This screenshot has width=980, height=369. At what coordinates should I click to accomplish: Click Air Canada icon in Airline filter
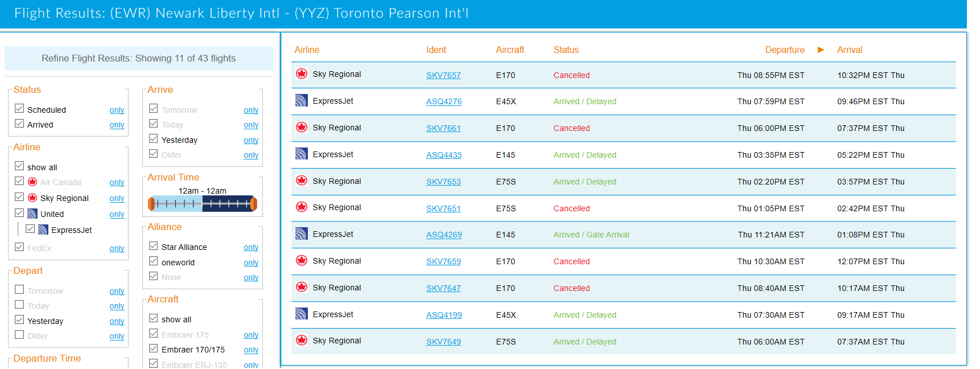[x=32, y=182]
